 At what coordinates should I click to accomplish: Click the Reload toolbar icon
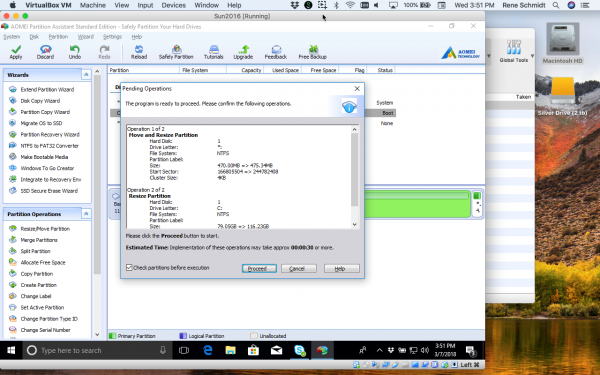click(139, 52)
